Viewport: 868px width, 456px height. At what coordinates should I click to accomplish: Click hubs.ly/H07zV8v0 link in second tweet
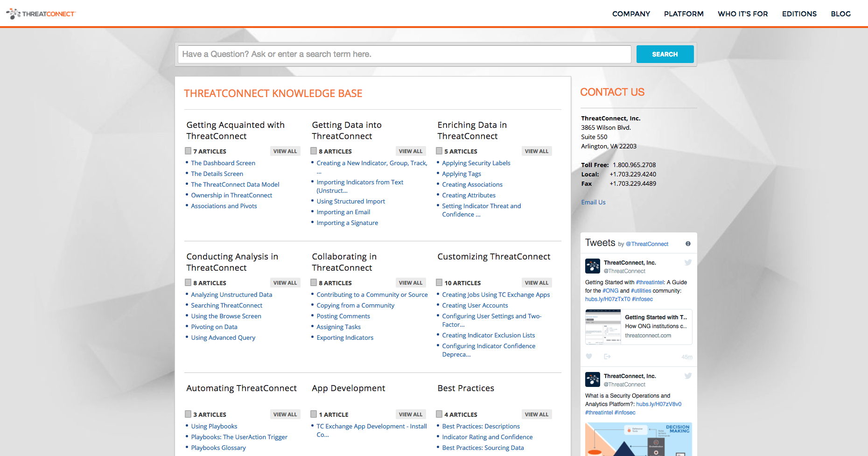pos(658,404)
